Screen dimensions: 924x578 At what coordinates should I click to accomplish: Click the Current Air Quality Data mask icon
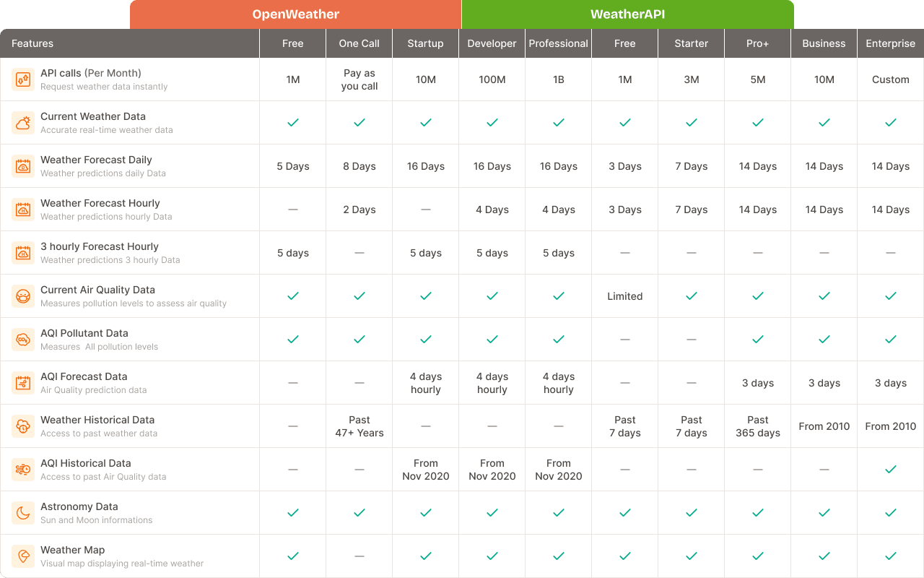[23, 296]
